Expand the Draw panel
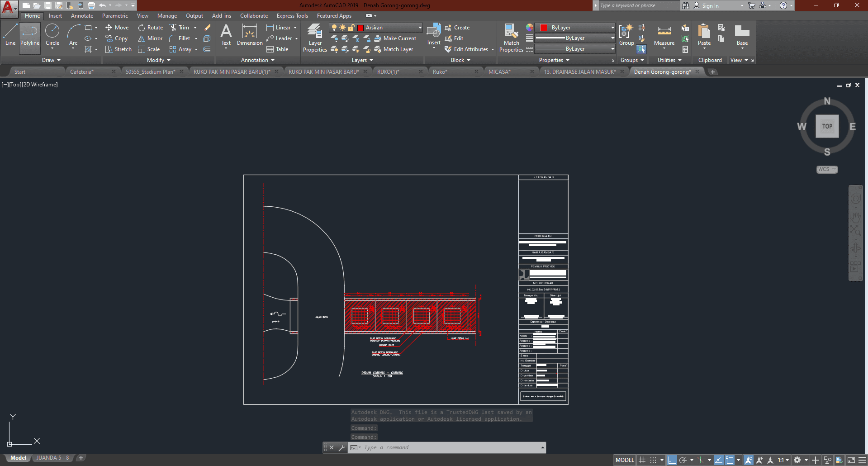The image size is (868, 466). tap(51, 60)
